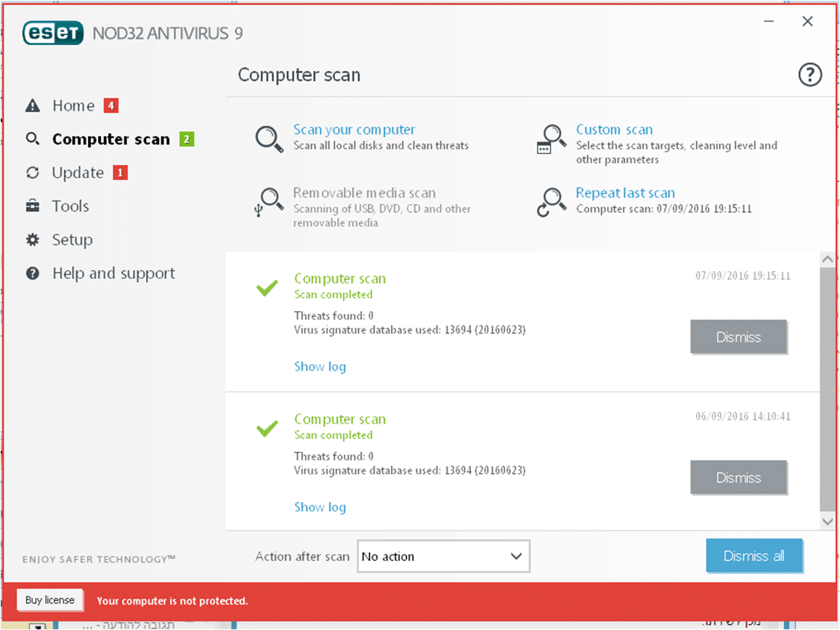Click the Setup gear icon in sidebar
Screen dimensions: 840x630
(33, 240)
